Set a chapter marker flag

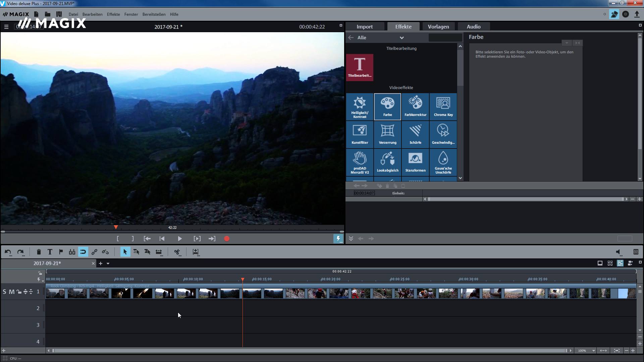pyautogui.click(x=61, y=252)
